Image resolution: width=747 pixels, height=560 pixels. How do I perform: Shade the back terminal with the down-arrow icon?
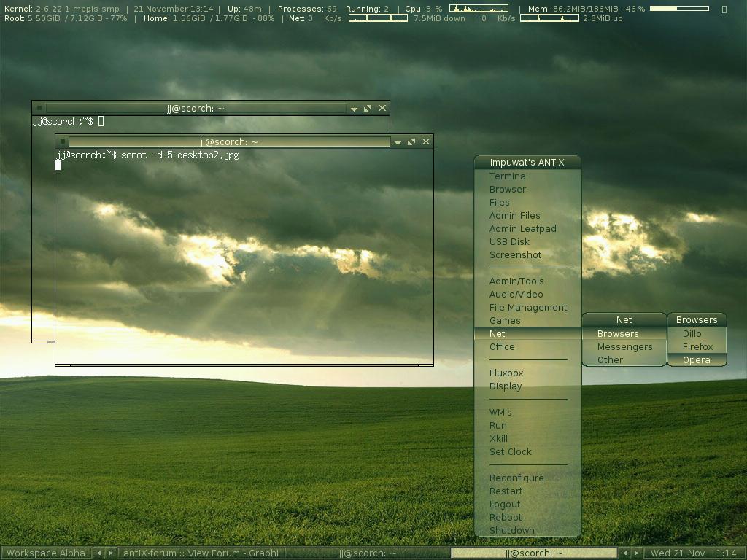tap(354, 109)
